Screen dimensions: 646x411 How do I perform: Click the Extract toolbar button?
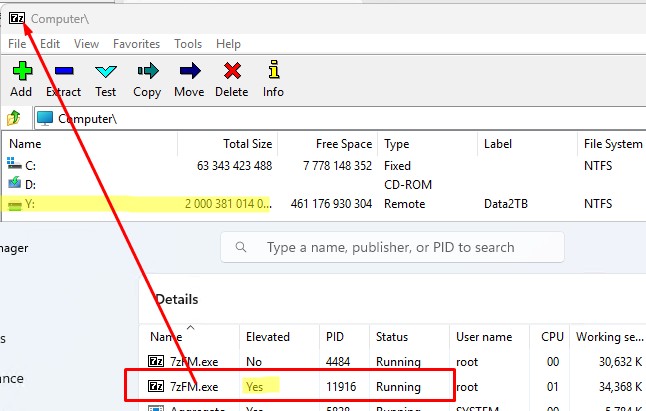[x=63, y=79]
